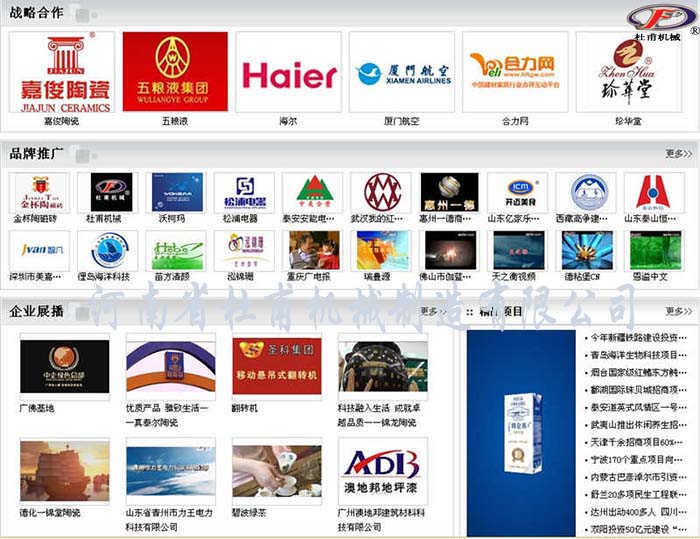700x539 pixels.
Task: Open the 松浦电器 brand logo
Action: pyautogui.click(x=243, y=192)
